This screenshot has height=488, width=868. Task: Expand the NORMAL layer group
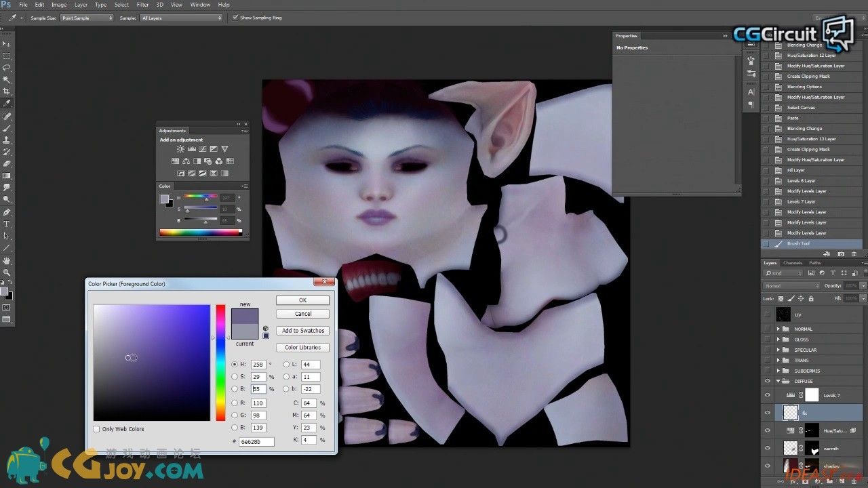(778, 329)
